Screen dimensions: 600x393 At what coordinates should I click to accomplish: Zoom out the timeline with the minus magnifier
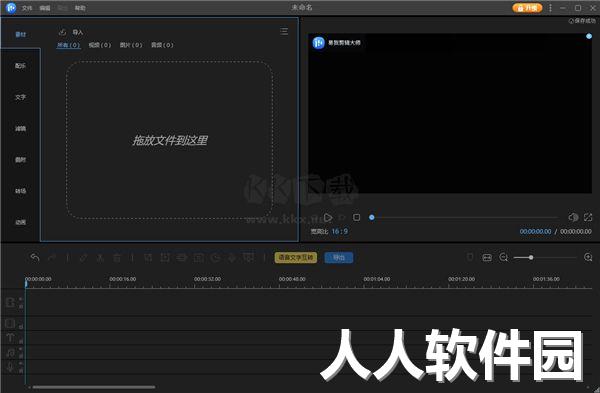click(504, 258)
